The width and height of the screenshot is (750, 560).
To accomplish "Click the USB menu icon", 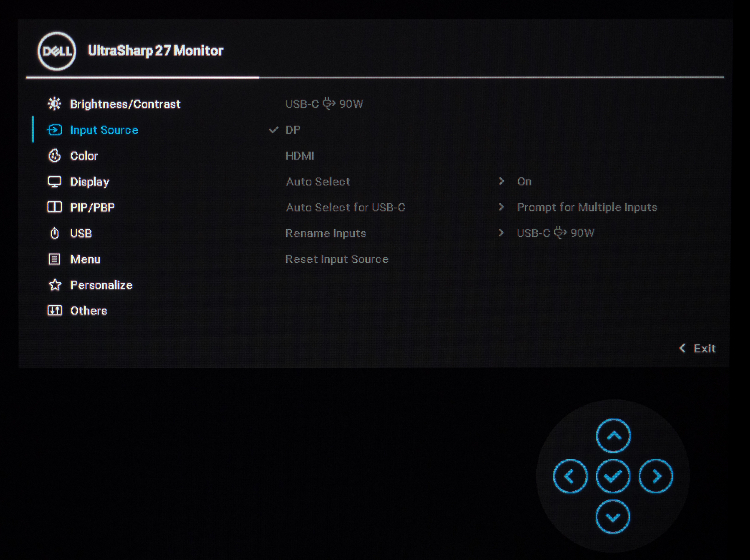I will (x=55, y=233).
